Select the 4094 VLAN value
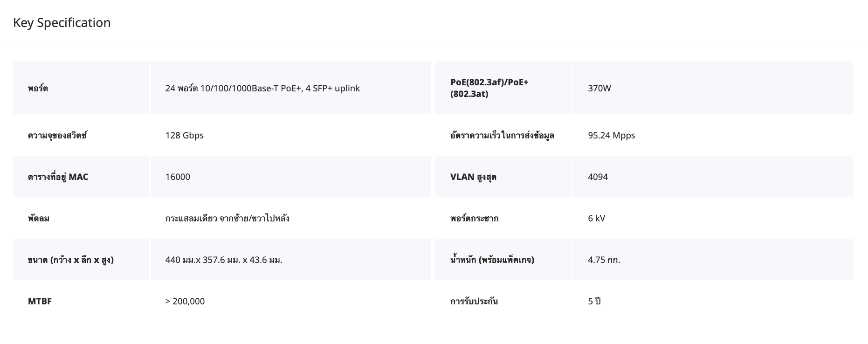Screen dimensions: 868x344 (598, 177)
